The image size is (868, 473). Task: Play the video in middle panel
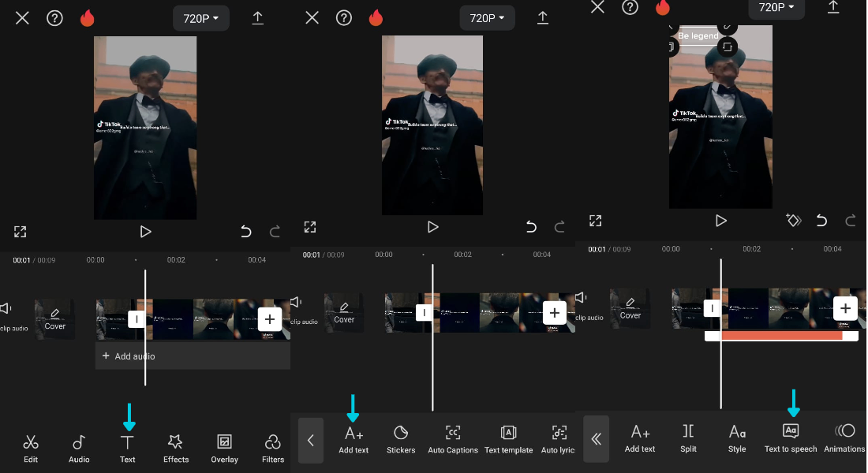(x=432, y=227)
